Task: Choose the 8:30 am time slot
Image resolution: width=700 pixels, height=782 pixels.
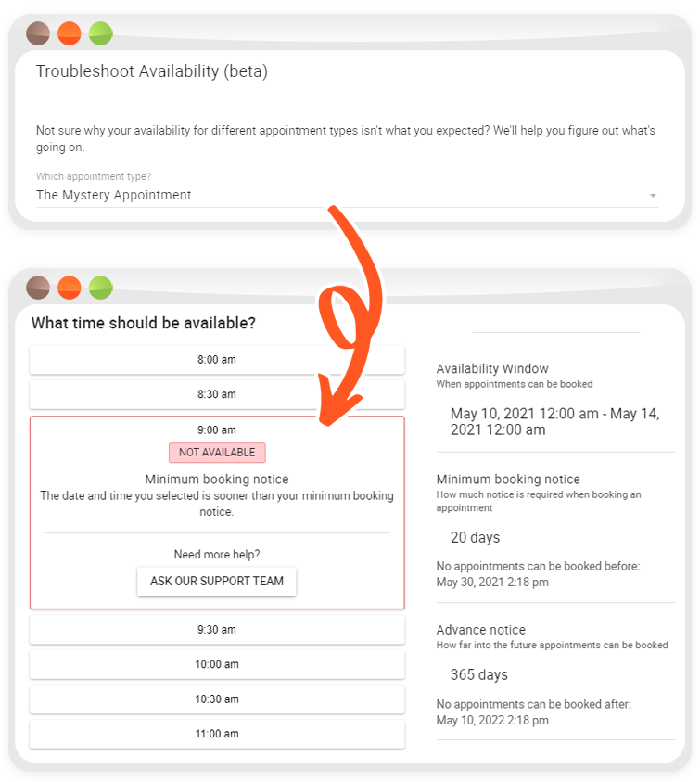Action: pos(217,394)
